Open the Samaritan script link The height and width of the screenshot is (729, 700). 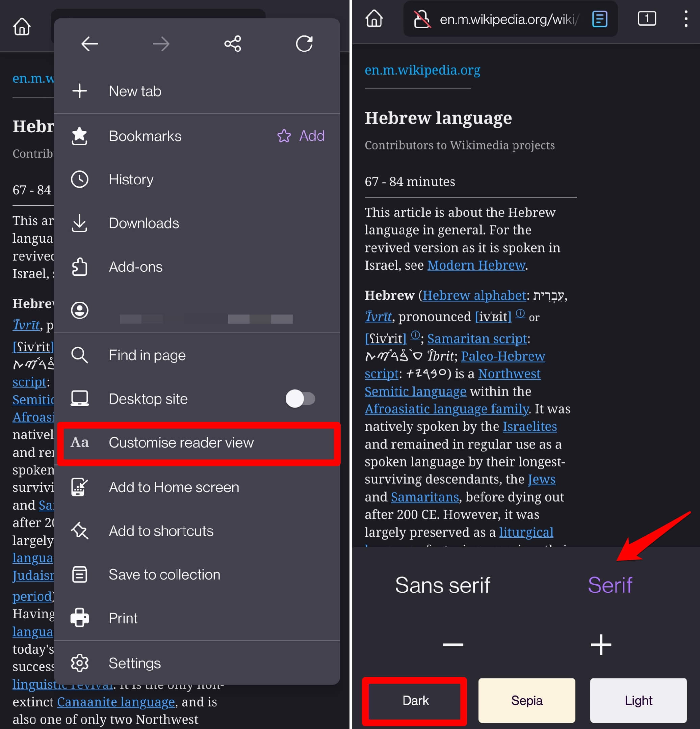477,339
